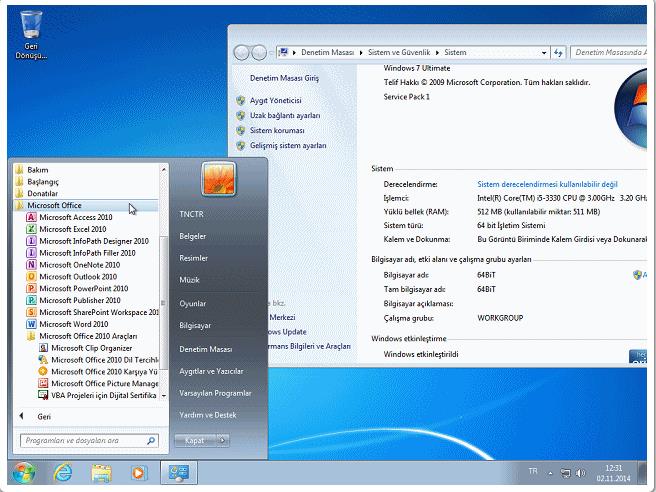This screenshot has width=656, height=492.
Task: Open Internet Explorer from the taskbar
Action: (62, 471)
